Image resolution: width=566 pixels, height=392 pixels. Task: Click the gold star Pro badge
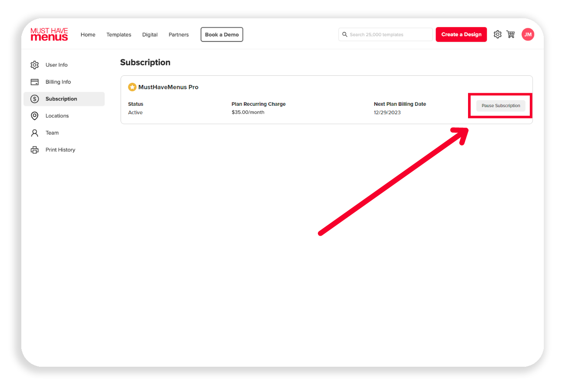132,87
